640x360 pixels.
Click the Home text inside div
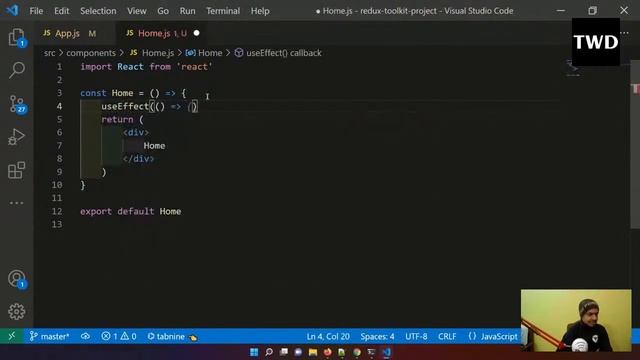coord(154,146)
